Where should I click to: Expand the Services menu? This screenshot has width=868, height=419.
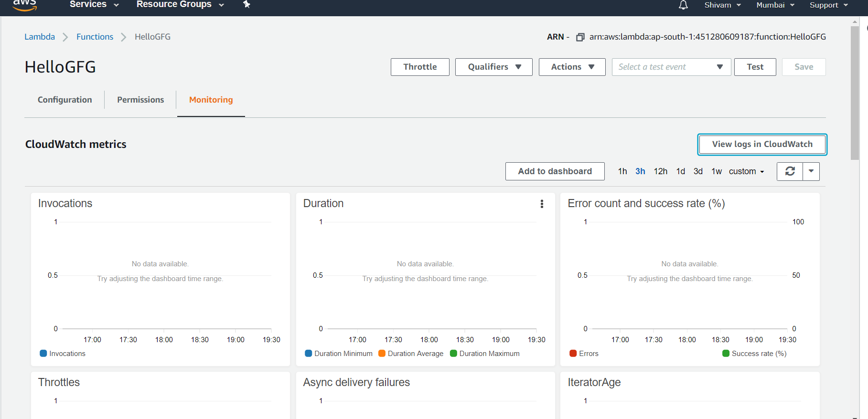click(94, 4)
